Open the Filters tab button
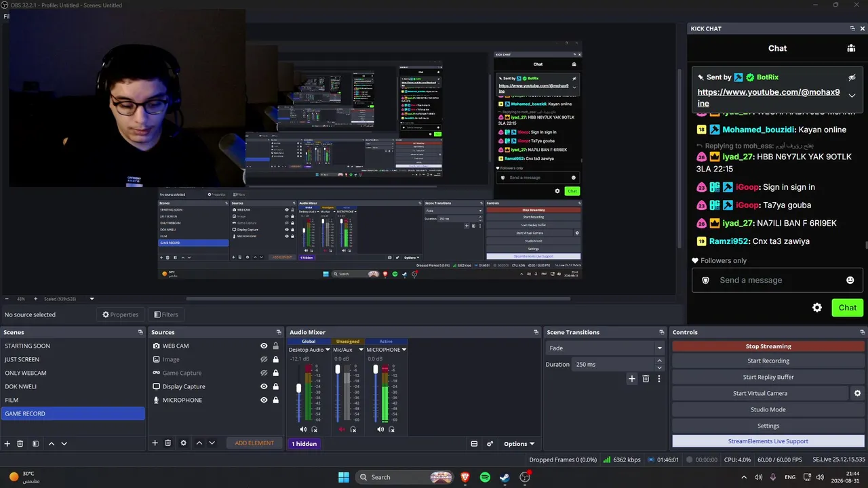 point(165,314)
